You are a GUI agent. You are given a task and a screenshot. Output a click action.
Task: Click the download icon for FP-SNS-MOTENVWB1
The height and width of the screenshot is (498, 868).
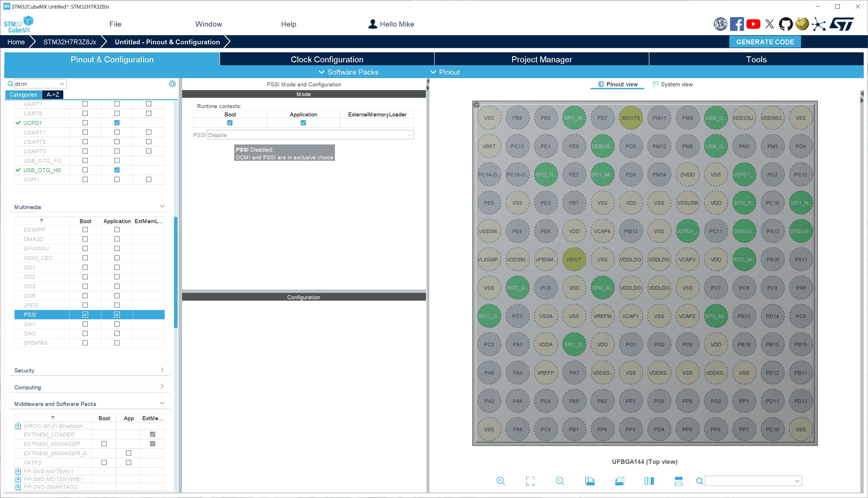coord(18,479)
